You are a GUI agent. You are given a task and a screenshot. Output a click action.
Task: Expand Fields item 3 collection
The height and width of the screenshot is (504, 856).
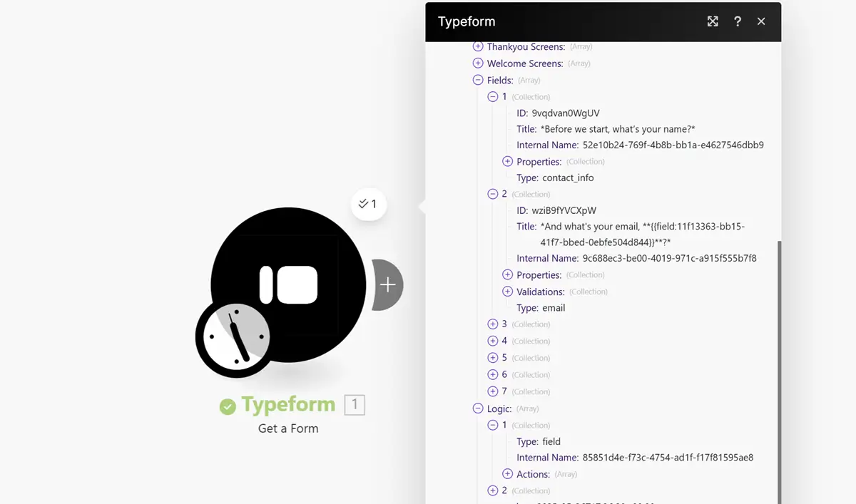click(x=493, y=324)
